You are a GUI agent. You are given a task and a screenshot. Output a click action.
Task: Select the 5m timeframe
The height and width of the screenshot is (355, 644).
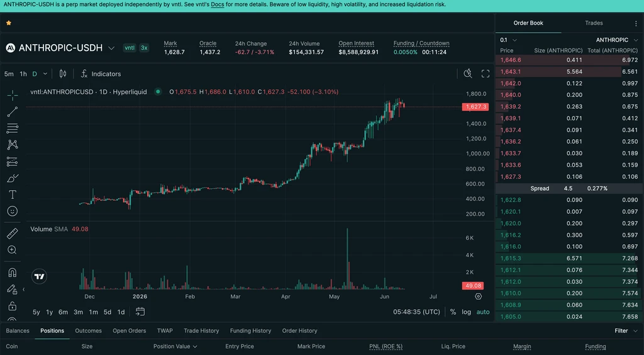click(9, 74)
